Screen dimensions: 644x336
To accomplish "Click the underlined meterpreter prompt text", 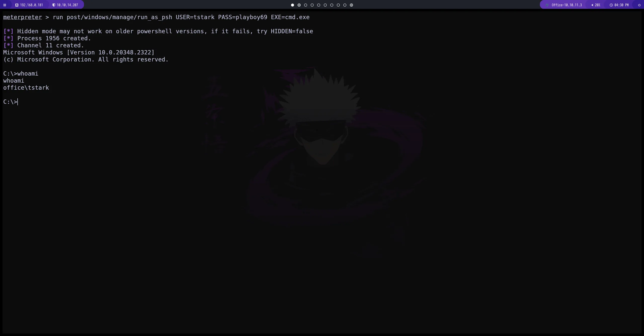I will tap(22, 17).
